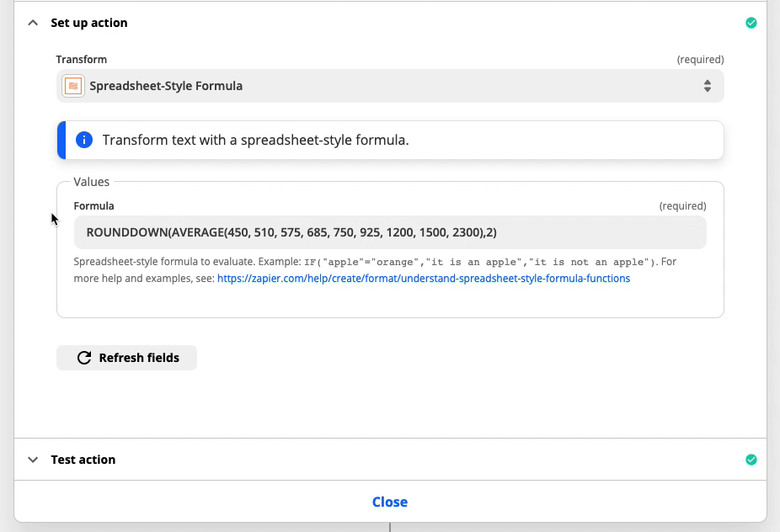Click the green checkmark beside Test action
780x532 pixels.
coord(751,460)
